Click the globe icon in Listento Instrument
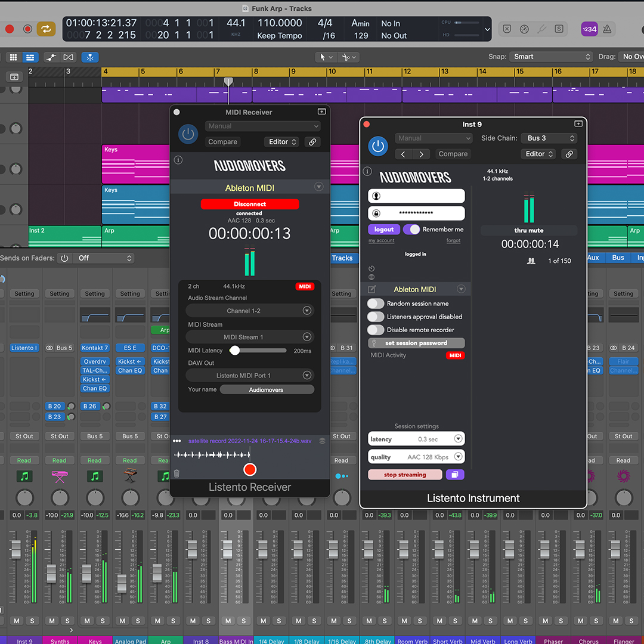Image resolution: width=644 pixels, height=644 pixels. coord(371,277)
